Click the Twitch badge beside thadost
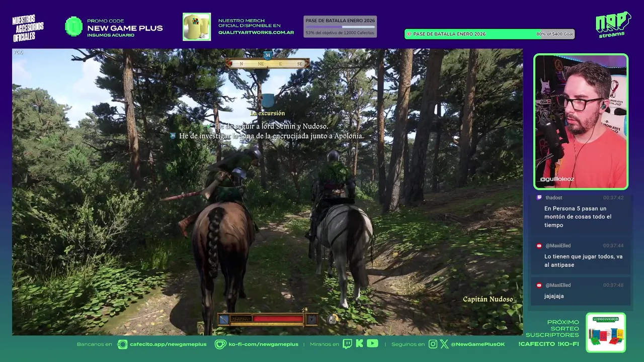The image size is (644, 362). point(539,198)
